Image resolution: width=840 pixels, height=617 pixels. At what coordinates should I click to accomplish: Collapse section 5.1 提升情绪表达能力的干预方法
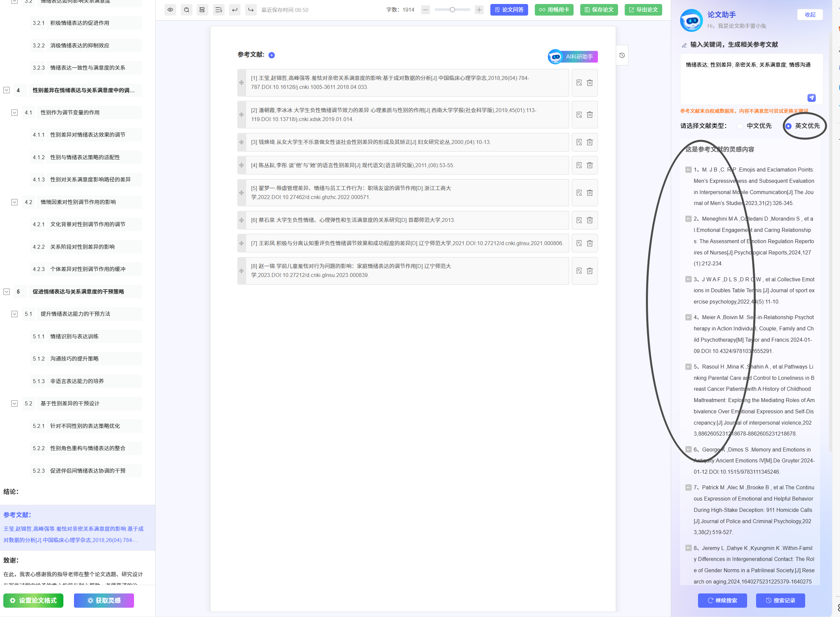pyautogui.click(x=14, y=314)
